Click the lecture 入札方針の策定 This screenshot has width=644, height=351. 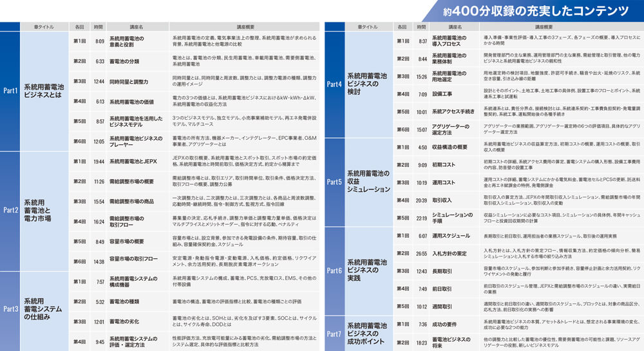point(450,254)
